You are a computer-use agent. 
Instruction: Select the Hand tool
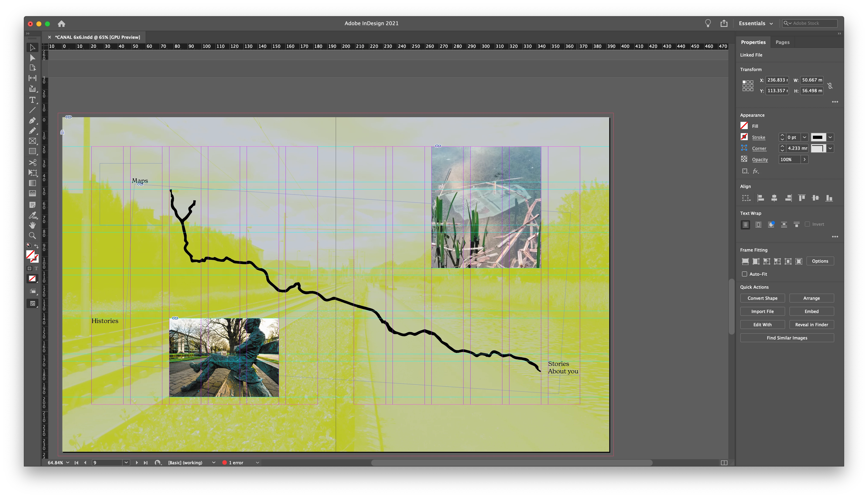(x=32, y=225)
